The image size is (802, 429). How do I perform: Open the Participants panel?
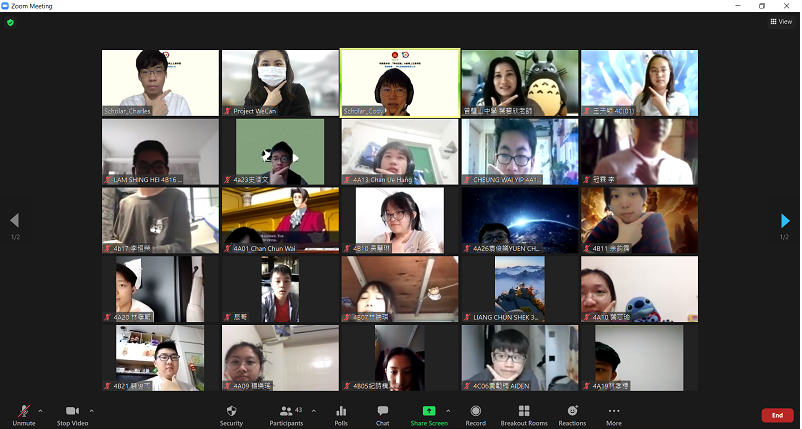(x=286, y=414)
